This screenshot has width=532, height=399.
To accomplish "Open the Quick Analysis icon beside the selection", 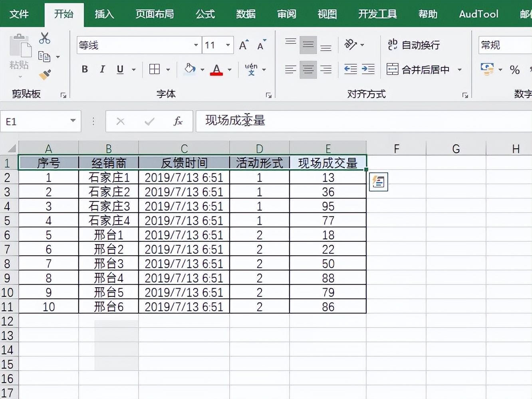I will tap(378, 182).
